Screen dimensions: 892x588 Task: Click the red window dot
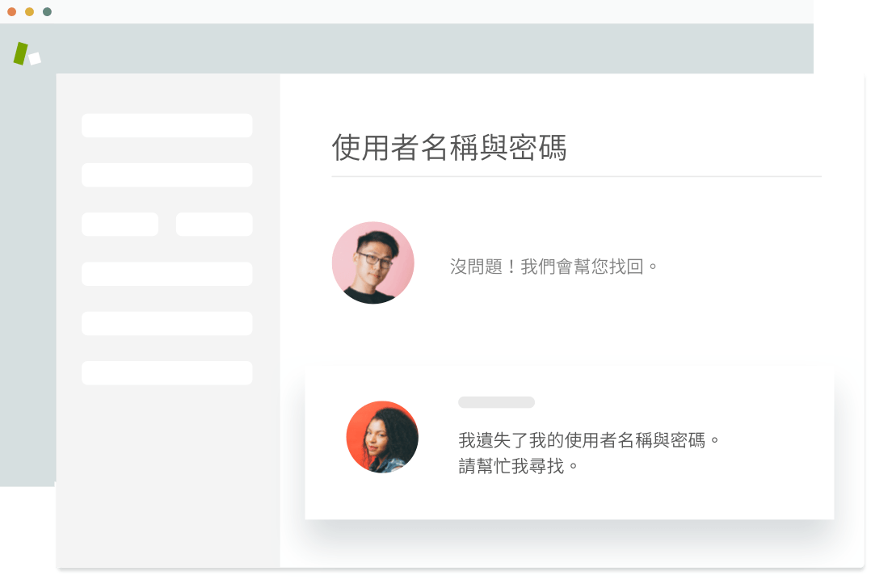click(11, 11)
